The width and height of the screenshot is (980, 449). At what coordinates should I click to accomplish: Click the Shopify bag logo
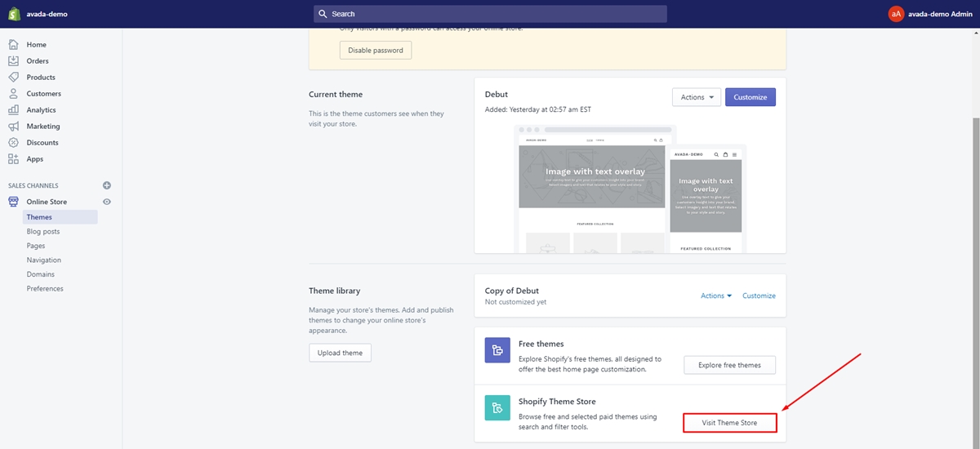click(x=14, y=13)
